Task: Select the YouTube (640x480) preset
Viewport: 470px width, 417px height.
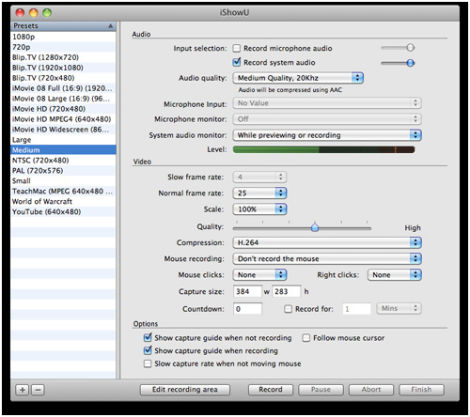Action: point(63,212)
